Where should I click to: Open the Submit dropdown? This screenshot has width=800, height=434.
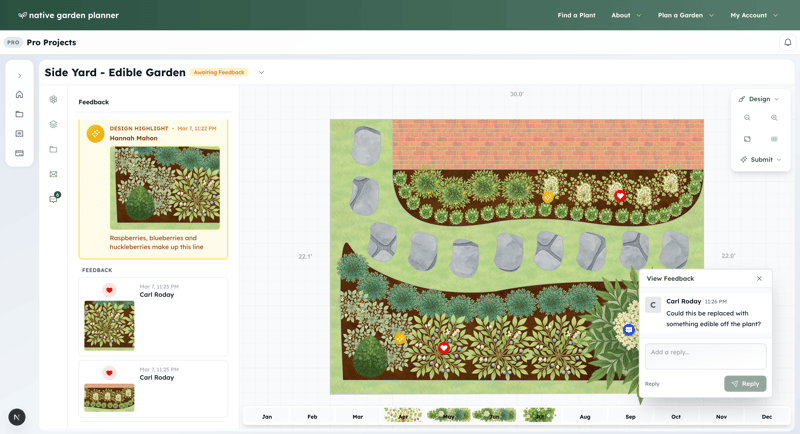760,160
